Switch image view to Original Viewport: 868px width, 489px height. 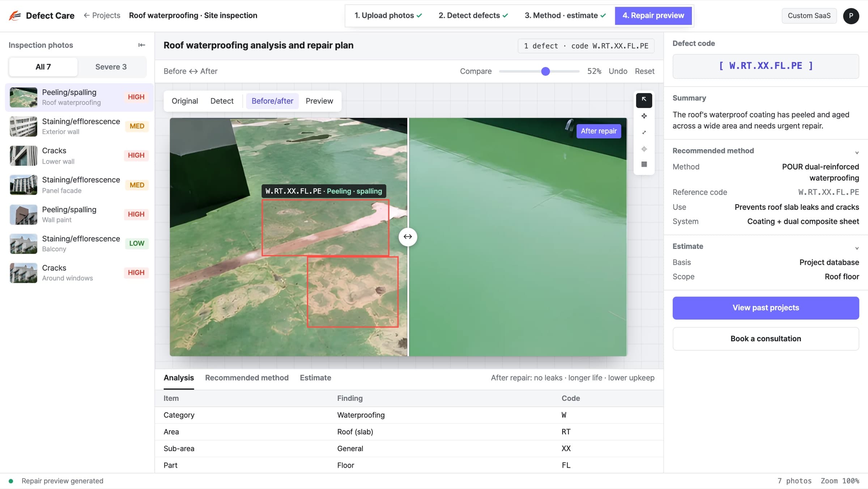[184, 101]
